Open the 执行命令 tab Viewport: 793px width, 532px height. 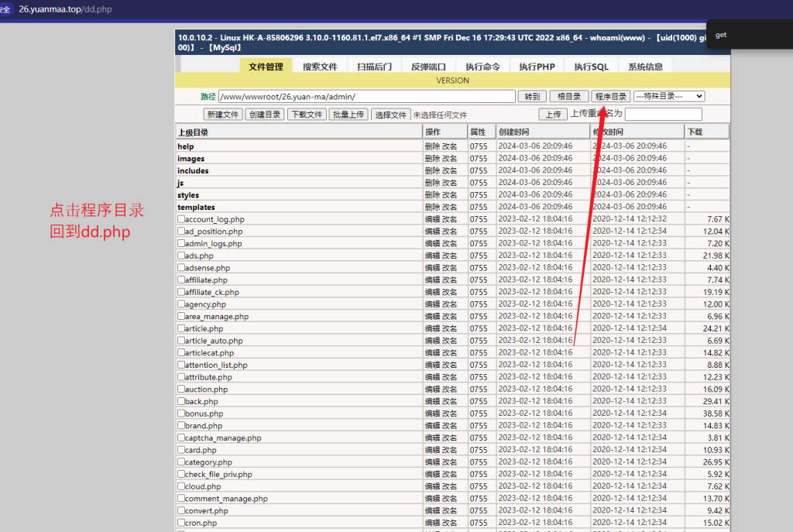coord(482,67)
